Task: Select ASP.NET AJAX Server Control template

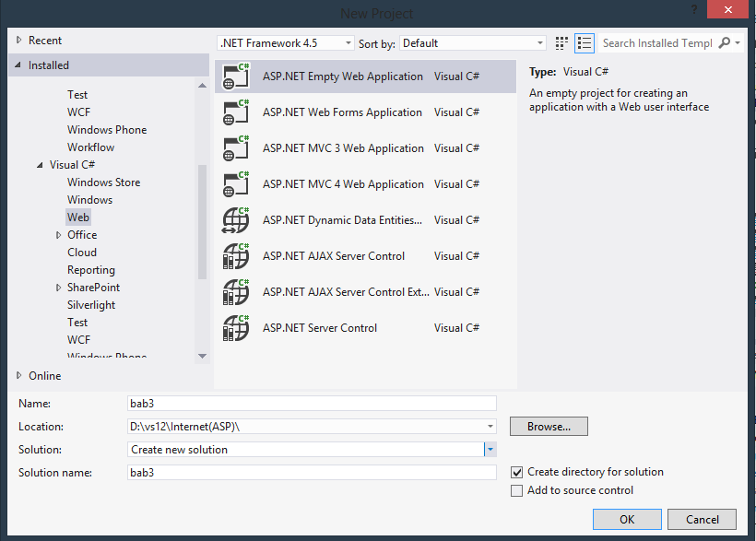Action: click(365, 256)
